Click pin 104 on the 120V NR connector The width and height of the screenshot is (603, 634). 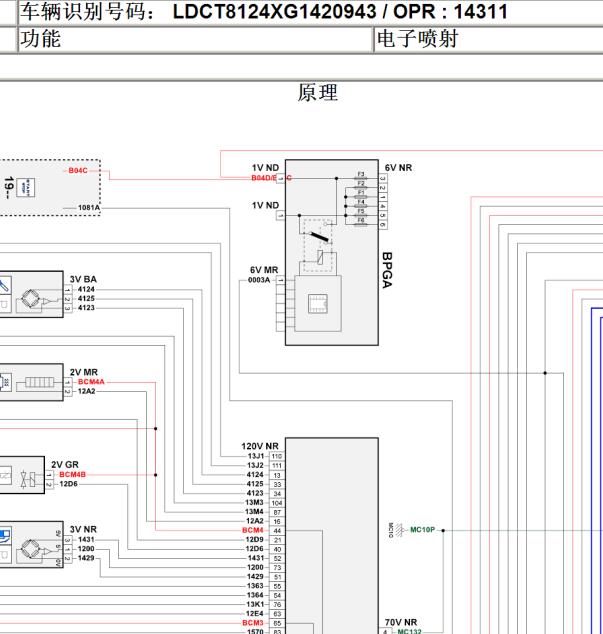click(x=277, y=503)
